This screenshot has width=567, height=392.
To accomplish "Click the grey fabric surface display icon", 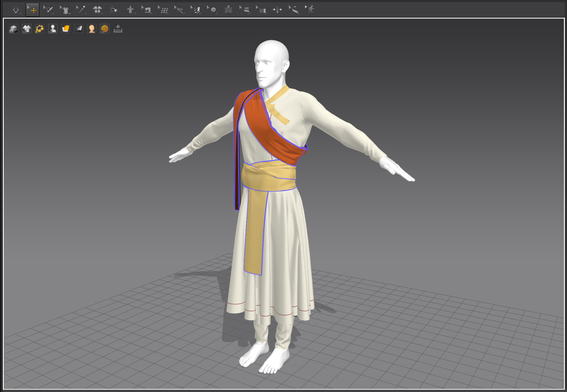I will (x=79, y=29).
